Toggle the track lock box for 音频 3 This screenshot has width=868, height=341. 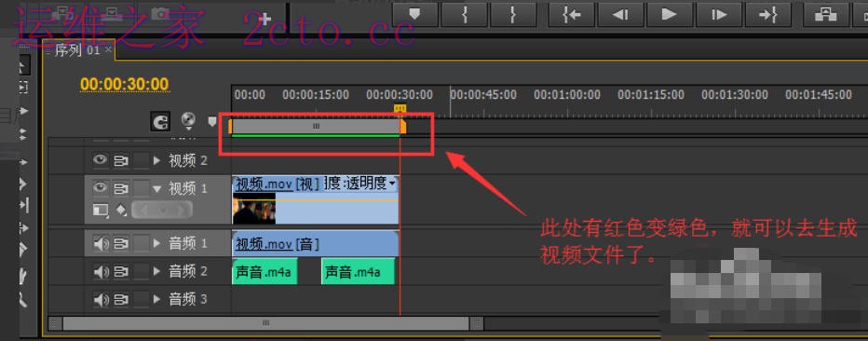tap(142, 299)
